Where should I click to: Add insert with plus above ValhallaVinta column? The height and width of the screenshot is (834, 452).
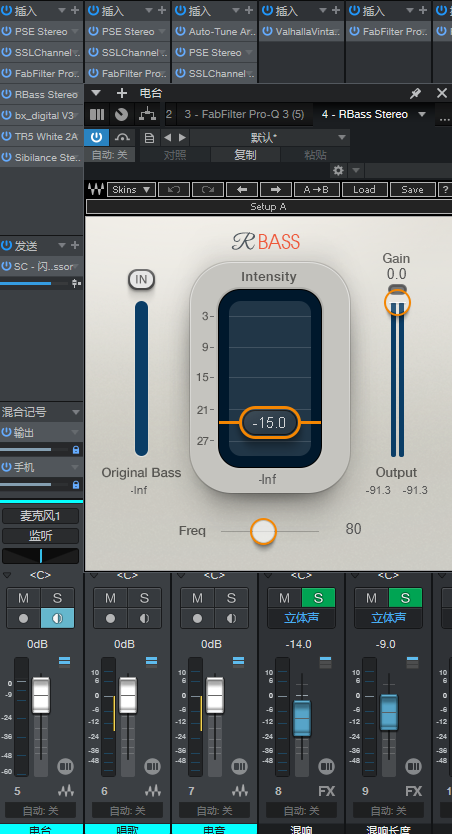(336, 10)
